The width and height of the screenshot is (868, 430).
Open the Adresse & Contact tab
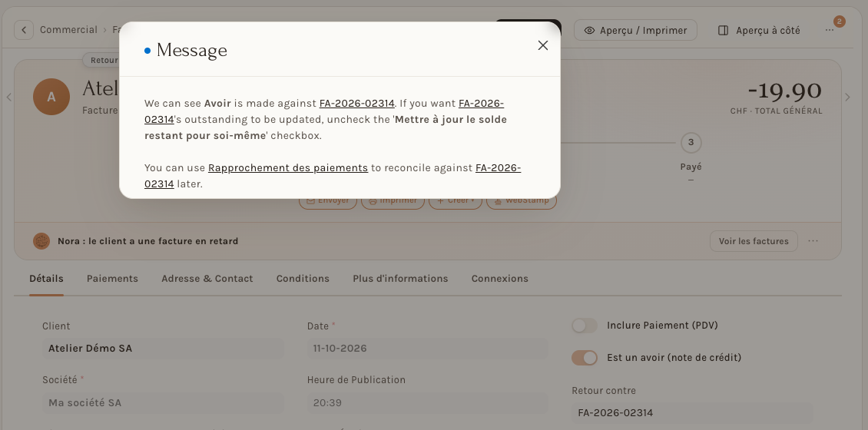tap(207, 279)
